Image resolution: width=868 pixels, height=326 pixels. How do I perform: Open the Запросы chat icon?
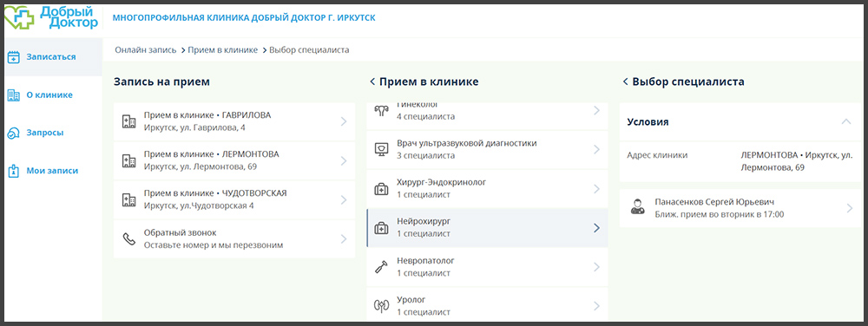(14, 134)
